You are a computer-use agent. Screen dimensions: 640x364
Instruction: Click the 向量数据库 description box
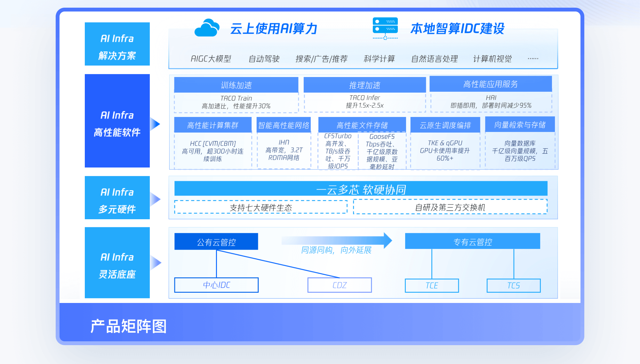tap(520, 151)
